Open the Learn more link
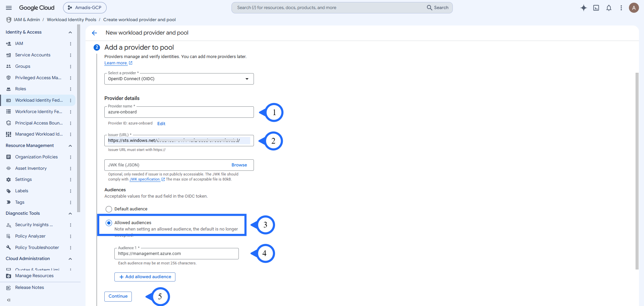This screenshot has width=644, height=306. point(118,63)
